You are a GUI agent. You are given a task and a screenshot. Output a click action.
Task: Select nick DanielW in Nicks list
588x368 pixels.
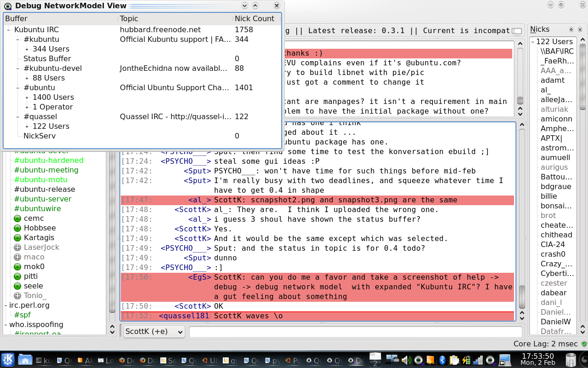tap(555, 322)
